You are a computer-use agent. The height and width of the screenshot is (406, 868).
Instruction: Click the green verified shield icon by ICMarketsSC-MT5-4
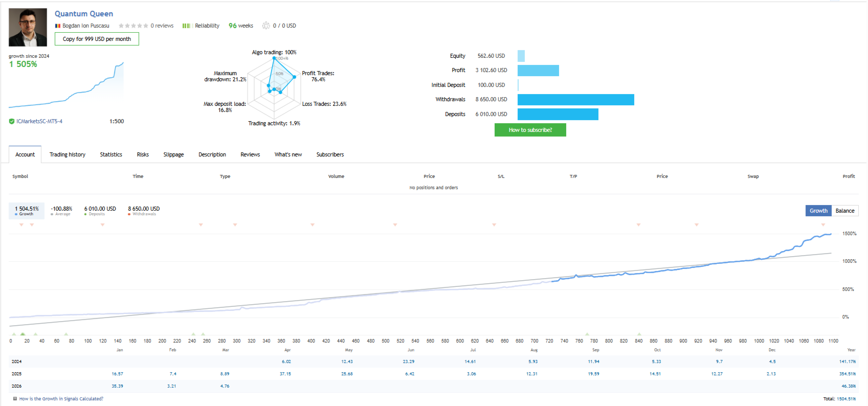[x=12, y=122]
